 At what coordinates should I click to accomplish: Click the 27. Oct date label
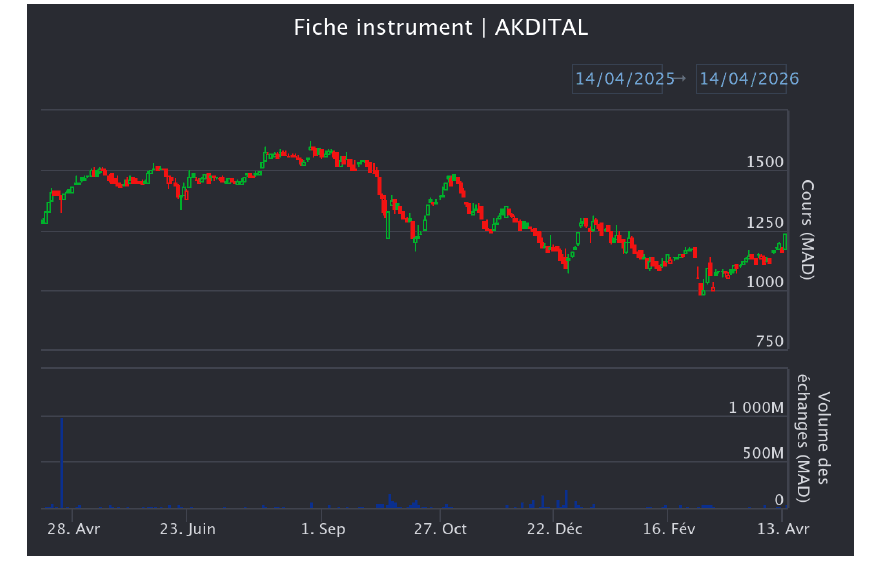[440, 529]
